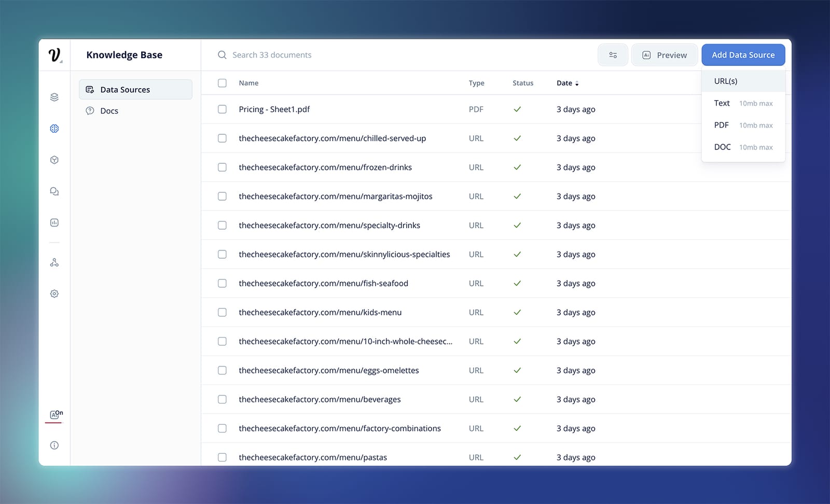Click the Preview button
Image resolution: width=830 pixels, height=504 pixels.
click(665, 55)
